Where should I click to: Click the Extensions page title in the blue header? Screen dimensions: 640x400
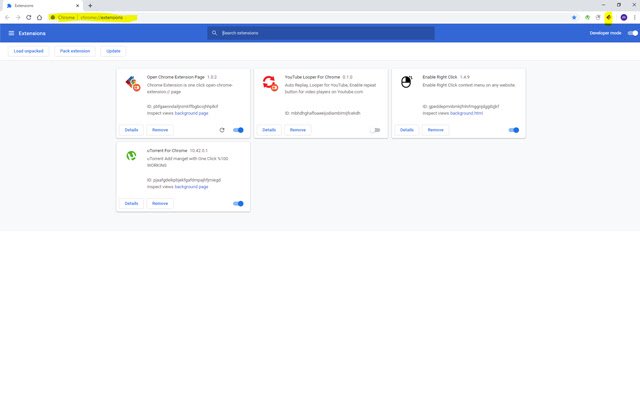pos(32,33)
